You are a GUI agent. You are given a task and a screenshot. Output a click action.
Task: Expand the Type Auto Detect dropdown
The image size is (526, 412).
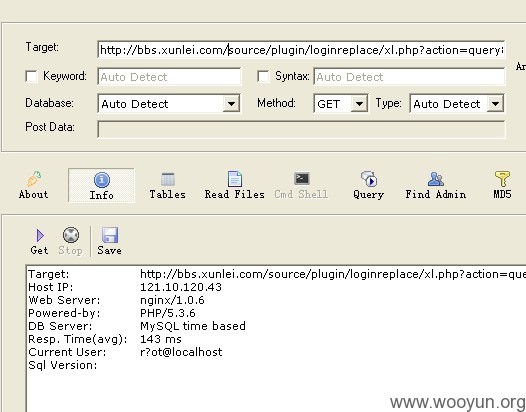pyautogui.click(x=495, y=104)
